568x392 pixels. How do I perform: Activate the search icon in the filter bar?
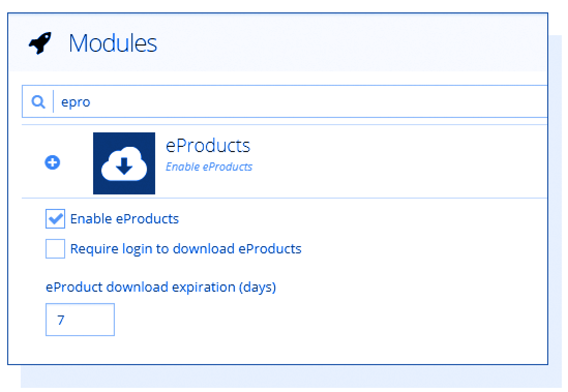pyautogui.click(x=37, y=101)
